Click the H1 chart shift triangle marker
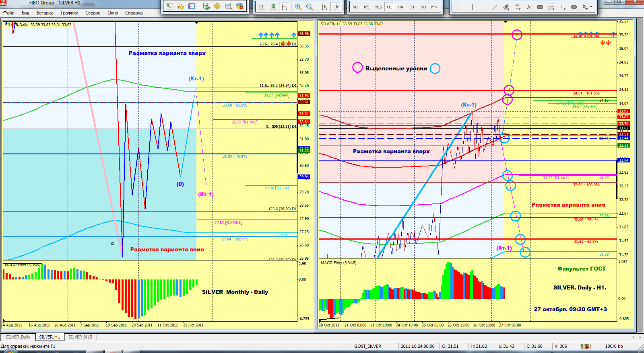 pos(506,22)
